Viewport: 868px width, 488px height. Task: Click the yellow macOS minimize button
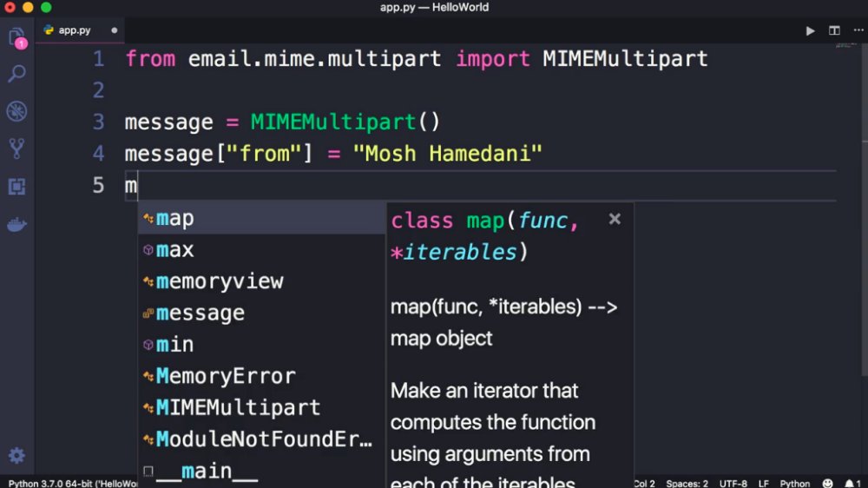coord(29,7)
